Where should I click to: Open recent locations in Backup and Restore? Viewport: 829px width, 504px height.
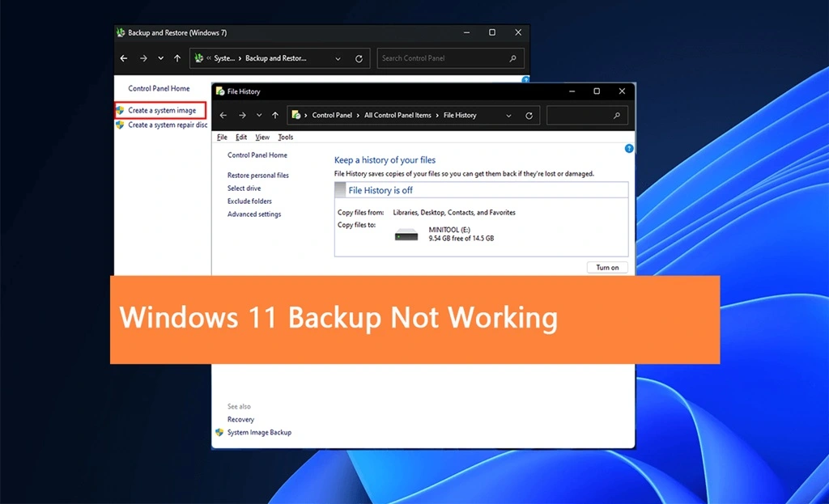point(161,58)
